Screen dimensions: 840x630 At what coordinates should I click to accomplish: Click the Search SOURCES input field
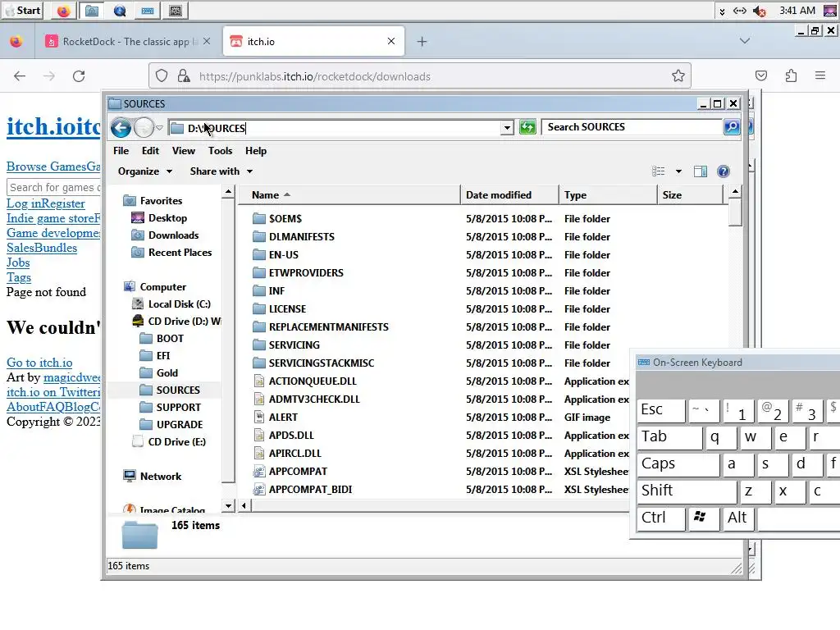632,127
